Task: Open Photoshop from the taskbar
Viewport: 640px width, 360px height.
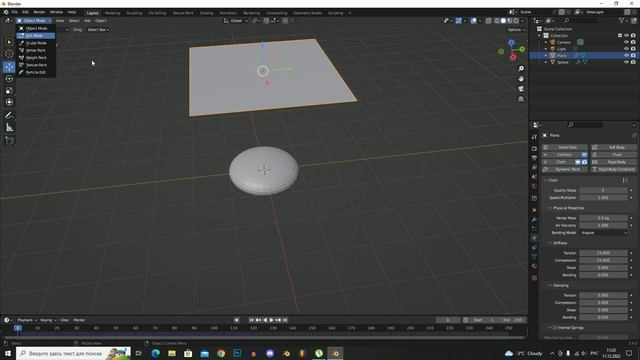Action: (237, 353)
